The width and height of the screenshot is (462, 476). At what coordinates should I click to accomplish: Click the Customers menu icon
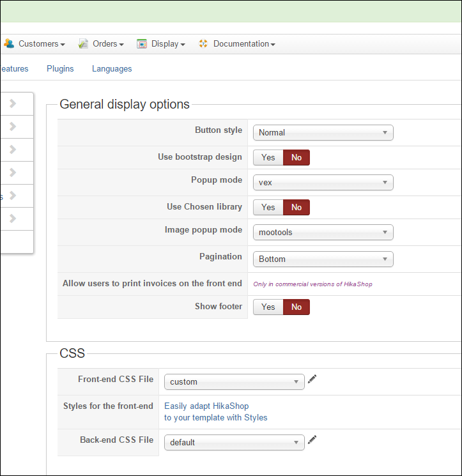9,44
